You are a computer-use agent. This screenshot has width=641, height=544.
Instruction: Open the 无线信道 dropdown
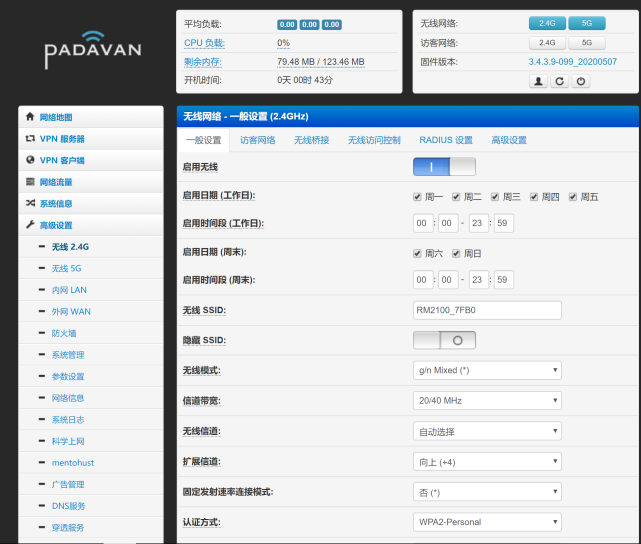(x=487, y=431)
